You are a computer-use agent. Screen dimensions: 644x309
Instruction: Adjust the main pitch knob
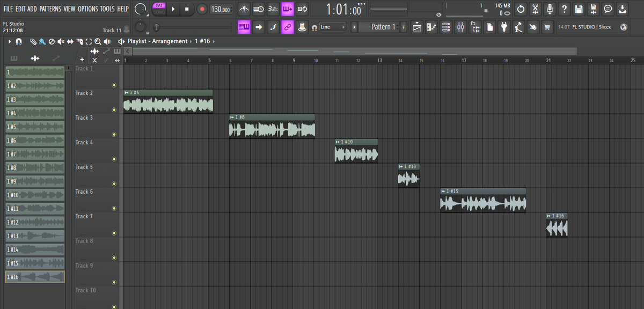140,27
